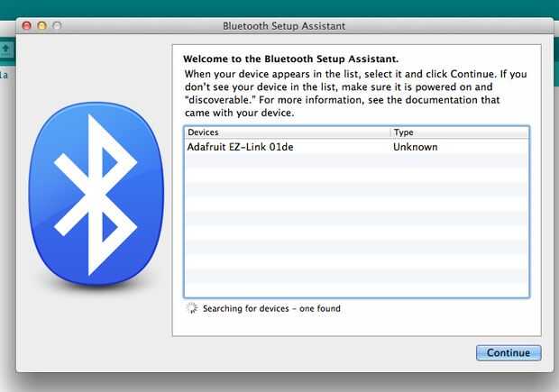This screenshot has width=559, height=392.
Task: Click the searching progress spinner
Action: [x=192, y=308]
